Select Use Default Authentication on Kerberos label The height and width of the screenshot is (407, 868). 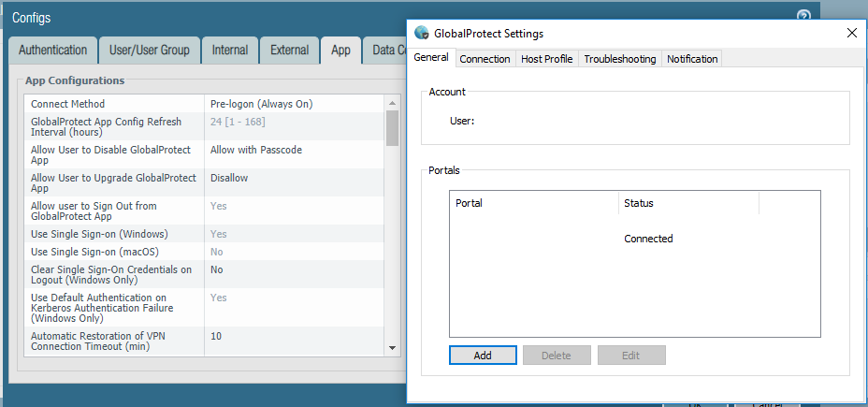tap(102, 309)
